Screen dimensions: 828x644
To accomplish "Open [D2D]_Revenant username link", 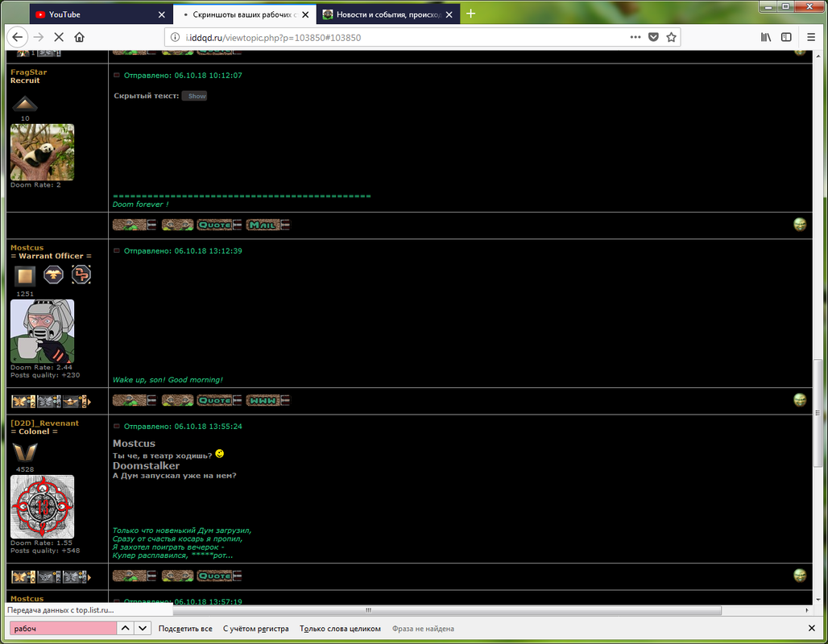I will [x=44, y=423].
